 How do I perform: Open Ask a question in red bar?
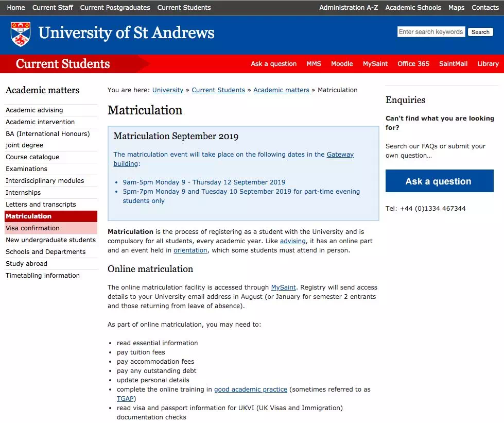(273, 64)
